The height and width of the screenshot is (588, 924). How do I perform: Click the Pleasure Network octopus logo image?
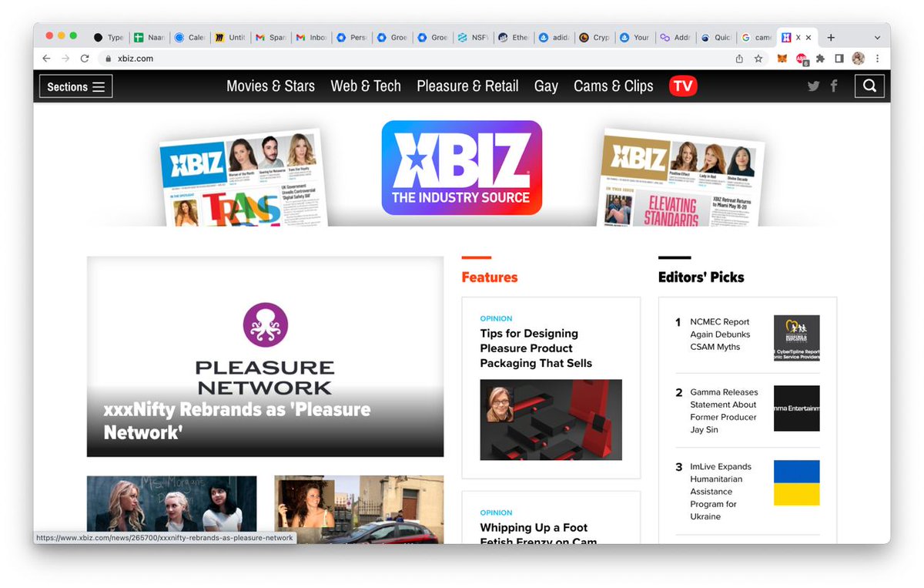(x=265, y=324)
